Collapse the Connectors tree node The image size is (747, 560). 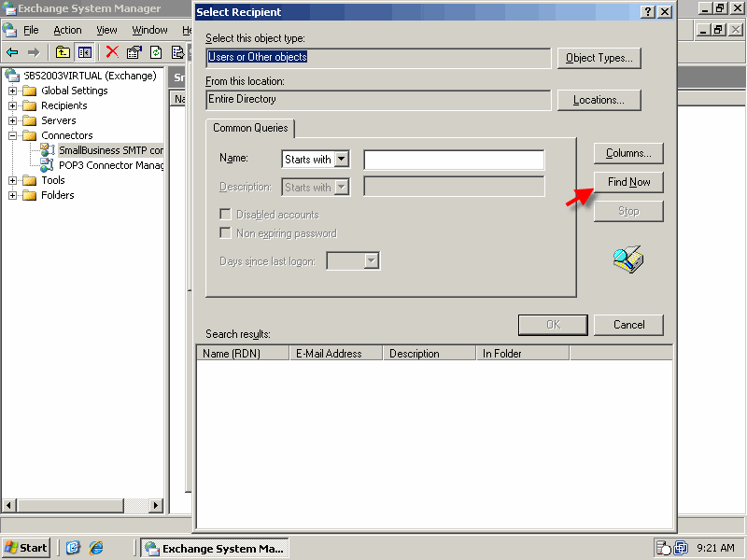coord(13,135)
